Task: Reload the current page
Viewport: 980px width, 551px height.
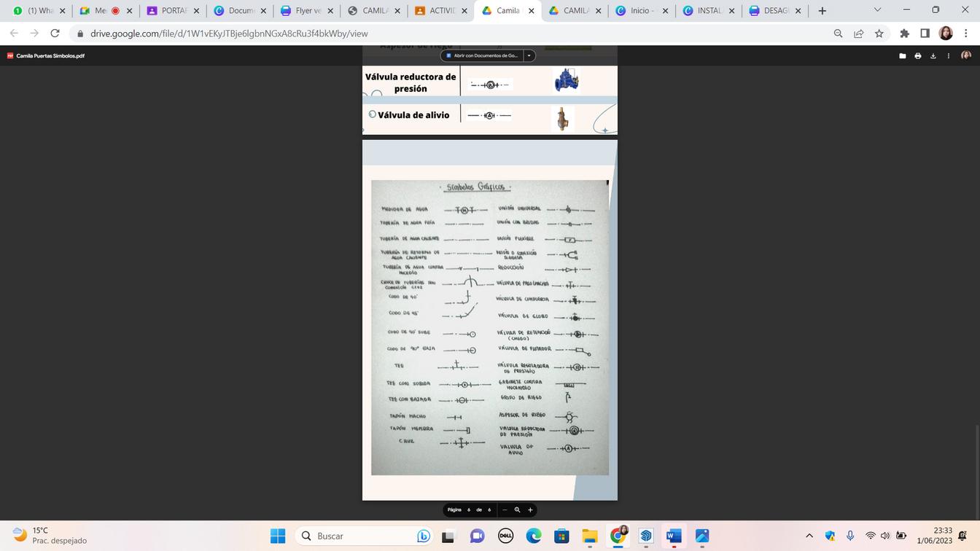Action: point(55,34)
